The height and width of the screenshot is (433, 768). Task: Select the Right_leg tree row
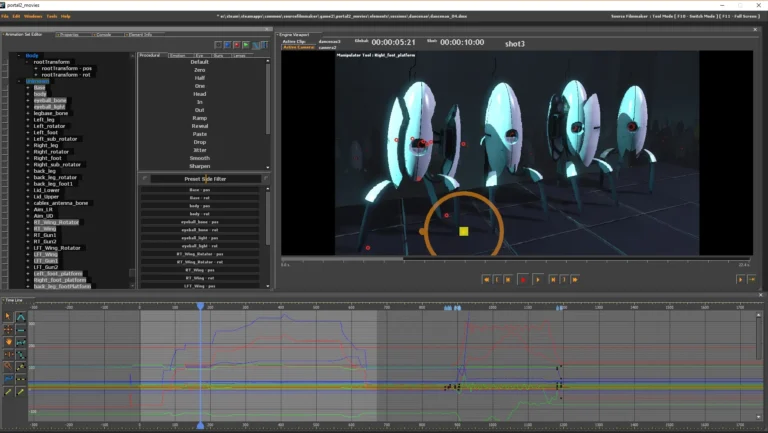[46, 145]
